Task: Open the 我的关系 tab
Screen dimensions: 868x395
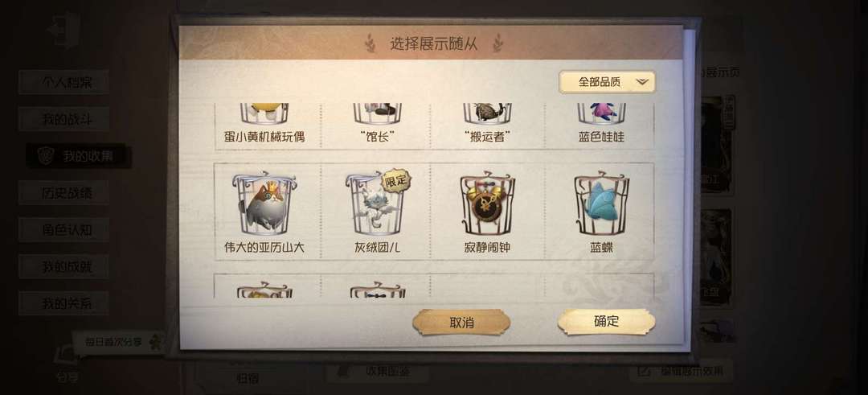Action: pyautogui.click(x=63, y=303)
